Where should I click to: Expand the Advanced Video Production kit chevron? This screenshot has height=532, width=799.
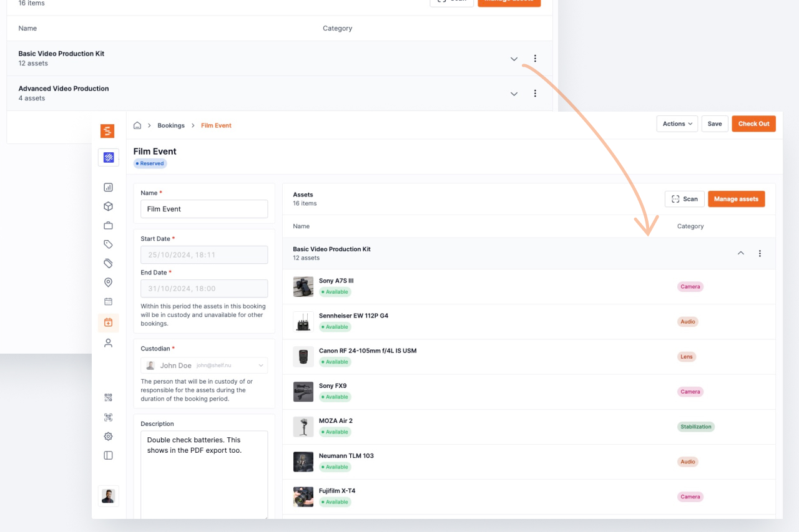click(x=514, y=94)
